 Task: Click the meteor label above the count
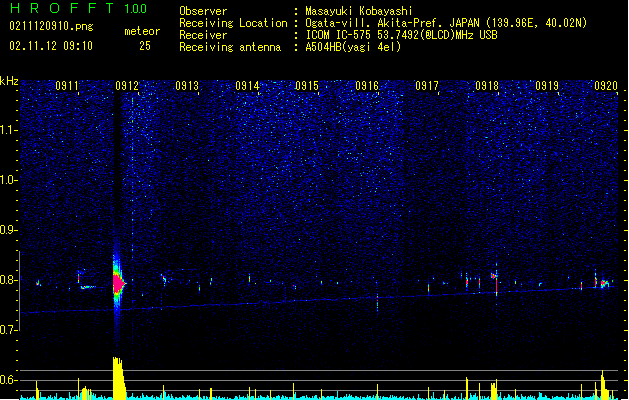[142, 31]
